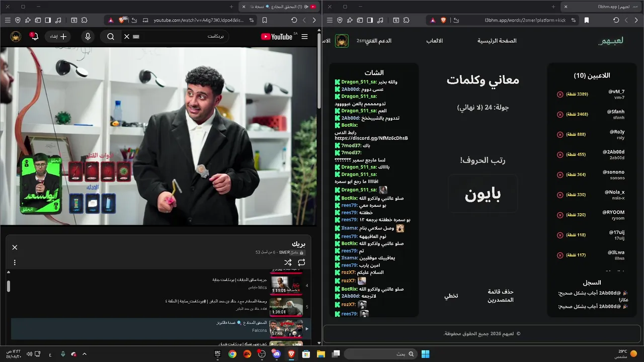Remove player Nola_x from players list
The height and width of the screenshot is (362, 644).
click(x=560, y=195)
